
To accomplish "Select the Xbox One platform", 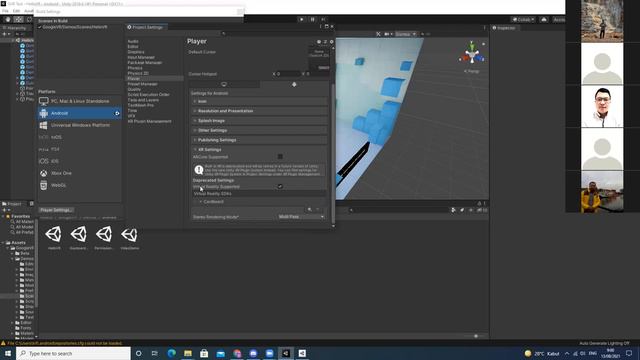I will (x=80, y=173).
